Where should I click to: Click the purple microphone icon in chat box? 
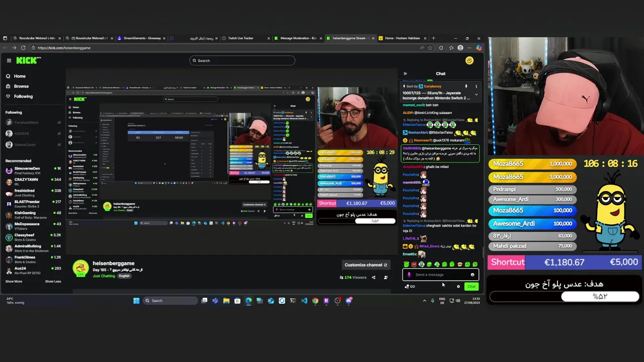click(x=409, y=275)
